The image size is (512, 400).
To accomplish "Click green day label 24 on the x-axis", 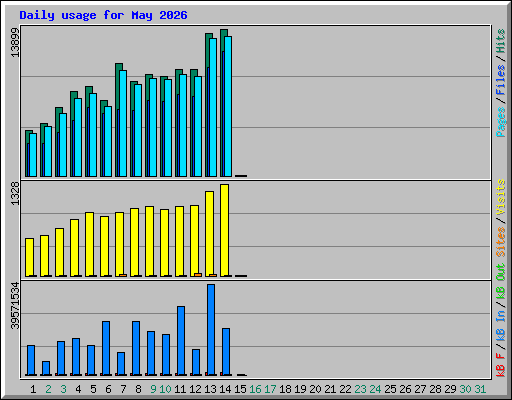I will 375,389.
